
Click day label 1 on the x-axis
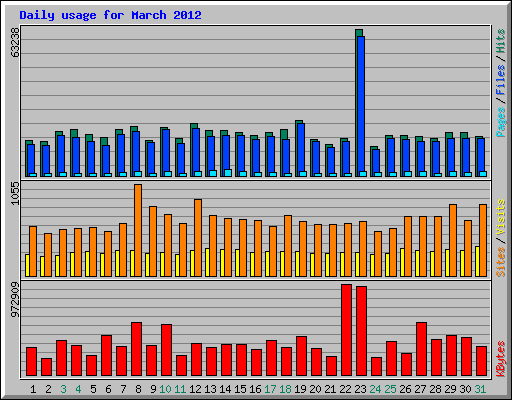(33, 389)
